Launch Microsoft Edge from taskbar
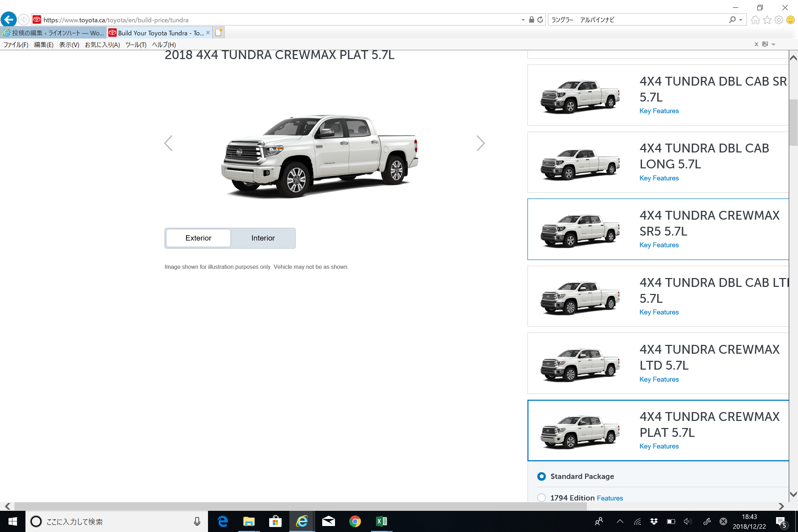The height and width of the screenshot is (532, 798). 222,521
